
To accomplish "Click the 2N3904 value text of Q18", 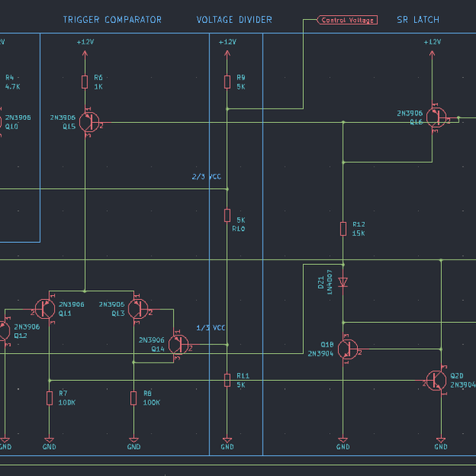I will coord(321,354).
